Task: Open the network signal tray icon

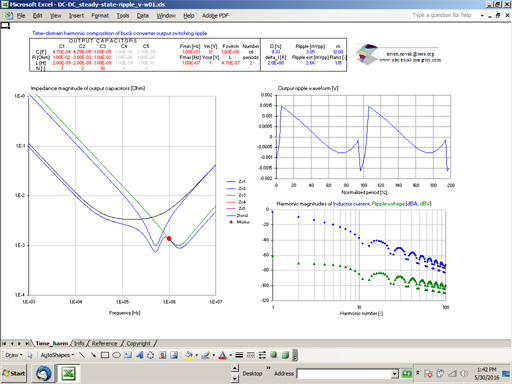Action: pyautogui.click(x=452, y=374)
